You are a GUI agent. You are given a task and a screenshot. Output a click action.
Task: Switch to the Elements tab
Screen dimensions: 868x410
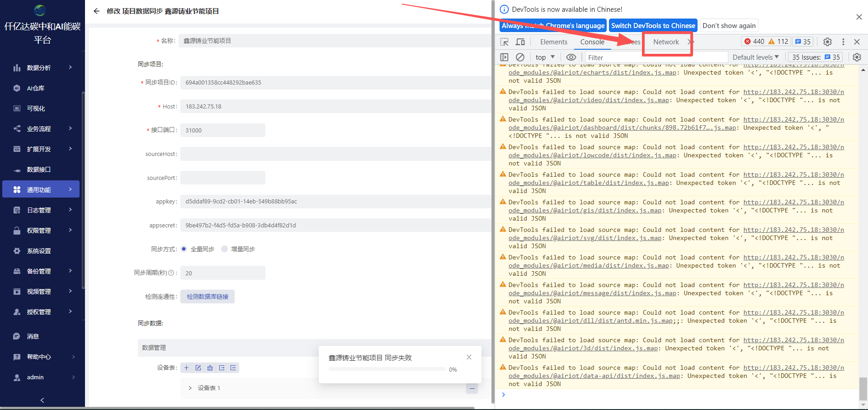click(x=553, y=42)
